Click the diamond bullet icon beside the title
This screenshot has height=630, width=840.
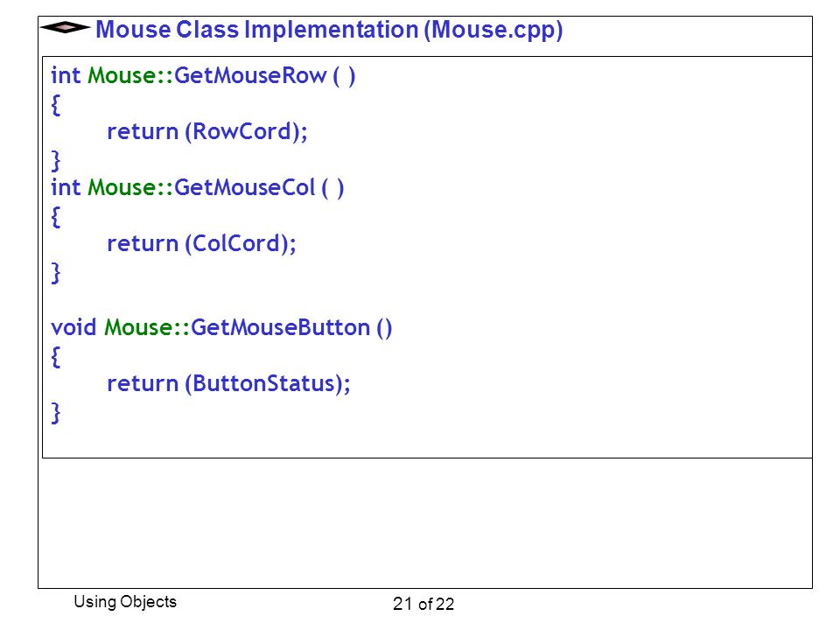(65, 27)
